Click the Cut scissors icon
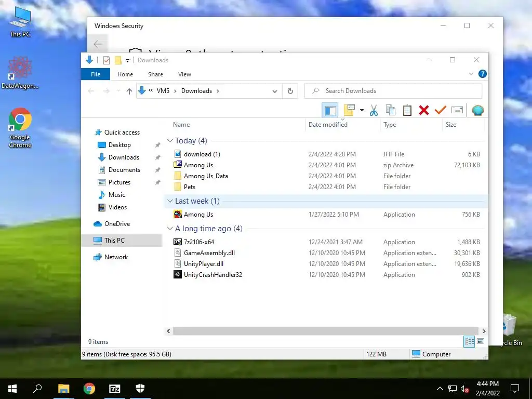532x399 pixels. tap(374, 110)
